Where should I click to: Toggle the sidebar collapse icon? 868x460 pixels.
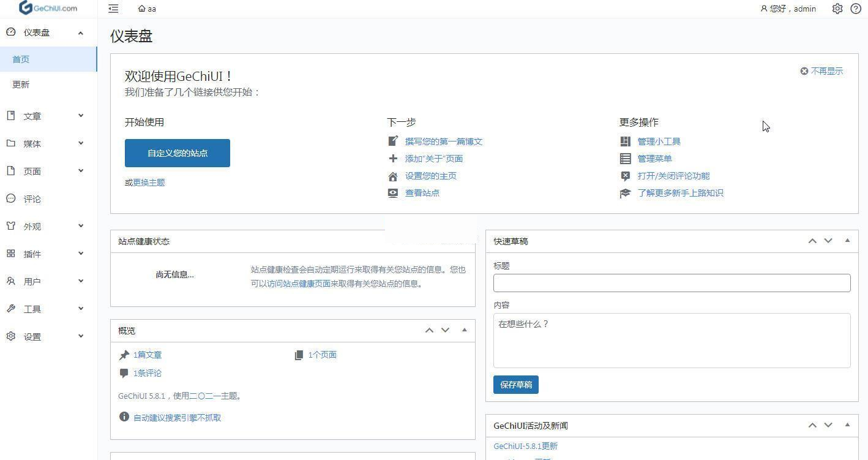click(113, 9)
